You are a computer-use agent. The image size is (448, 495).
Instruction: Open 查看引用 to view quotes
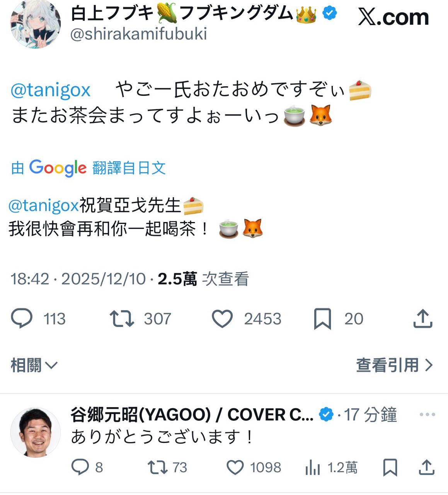pos(394,365)
